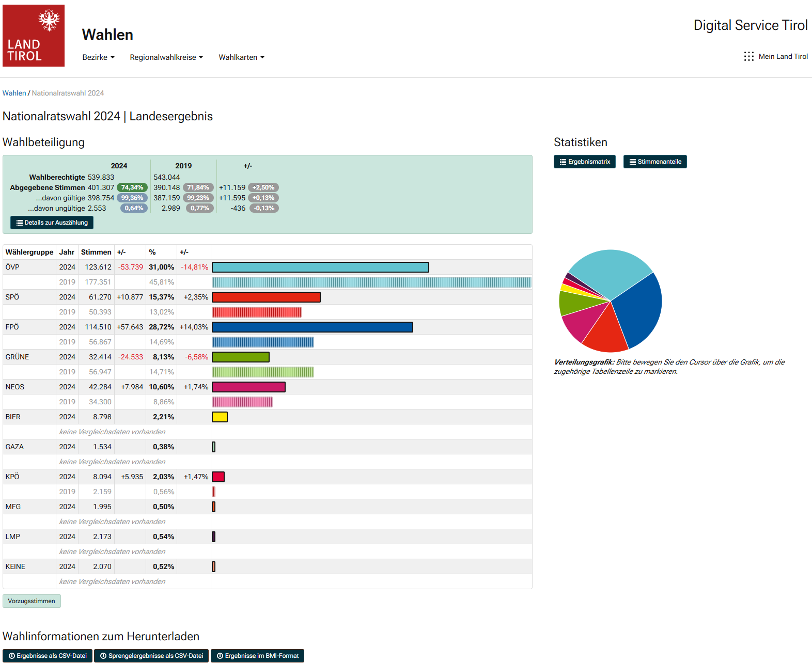Viewport: 812px width, 663px height.
Task: Click the Digital Service Tirol heading
Action: (750, 25)
